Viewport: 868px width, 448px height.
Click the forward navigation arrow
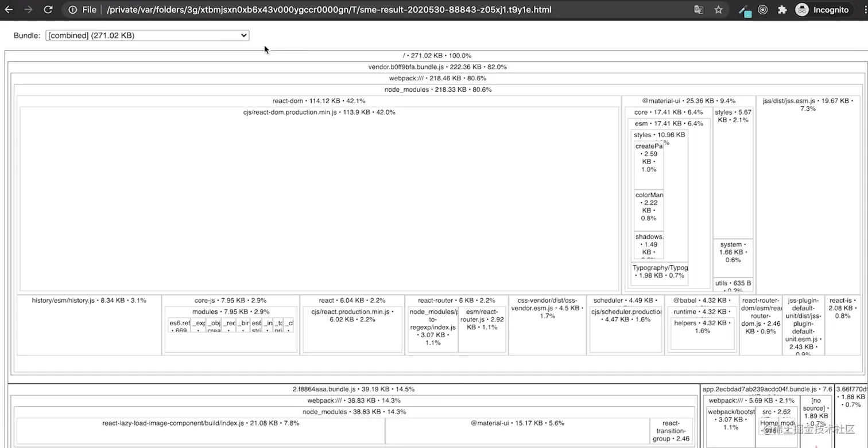coord(28,9)
